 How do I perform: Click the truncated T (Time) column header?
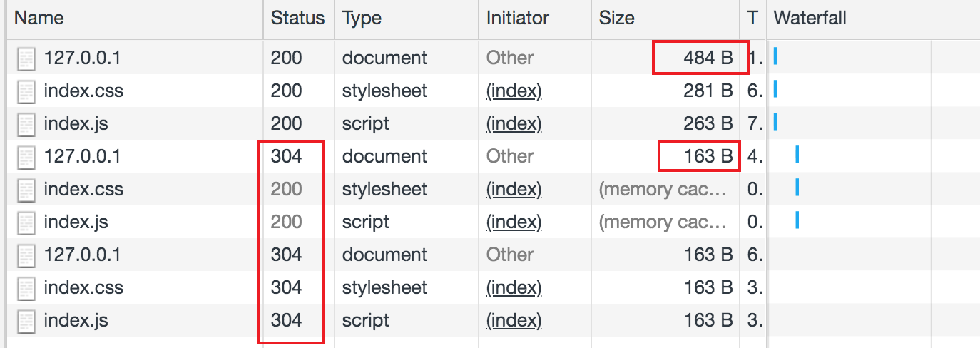[752, 18]
